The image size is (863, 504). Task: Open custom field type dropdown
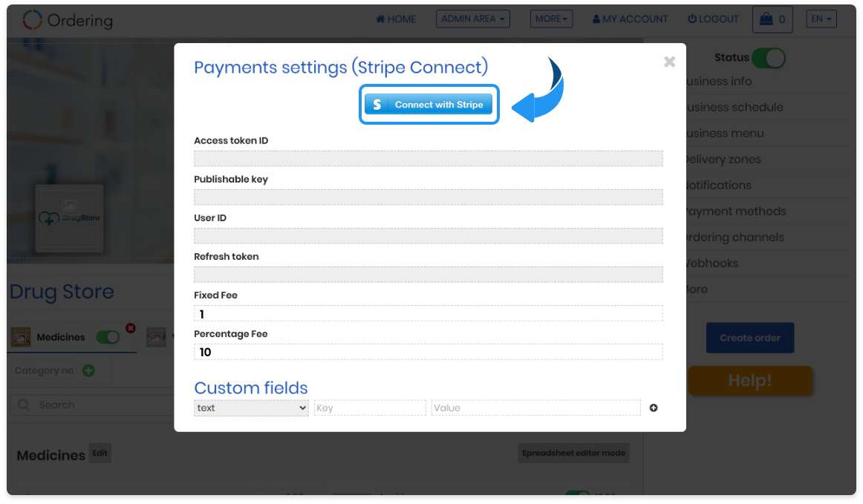coord(251,408)
